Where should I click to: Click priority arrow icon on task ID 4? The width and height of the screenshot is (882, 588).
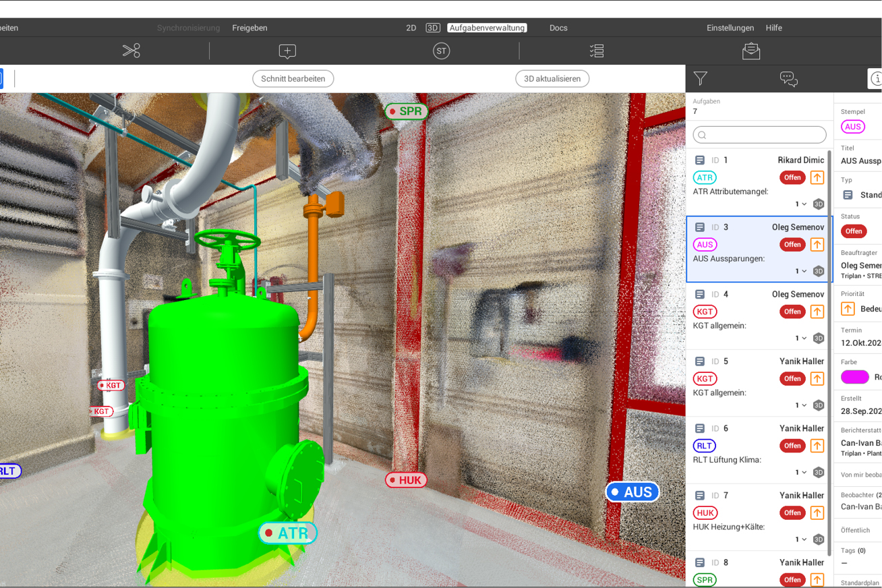click(x=817, y=312)
